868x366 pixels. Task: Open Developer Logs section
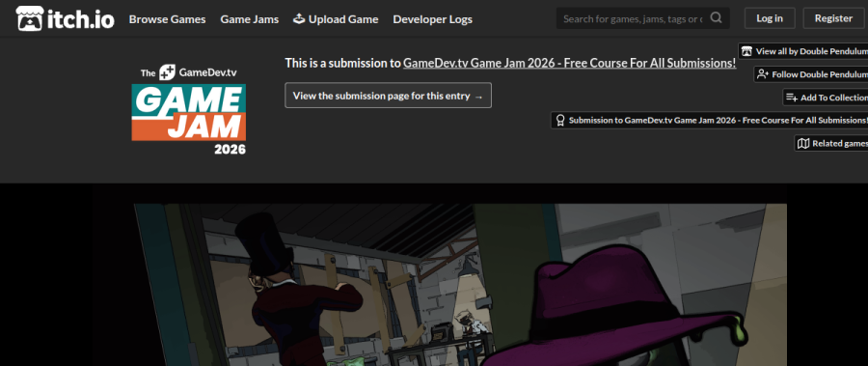click(433, 19)
